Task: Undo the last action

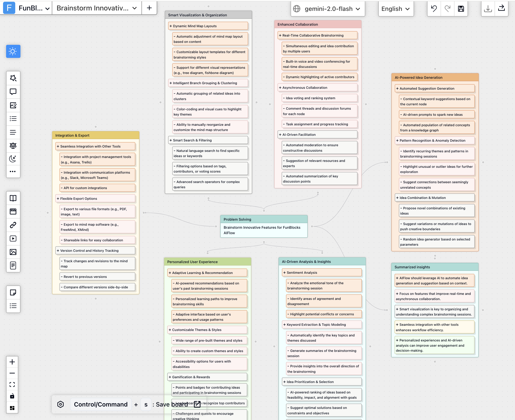Action: pos(434,8)
